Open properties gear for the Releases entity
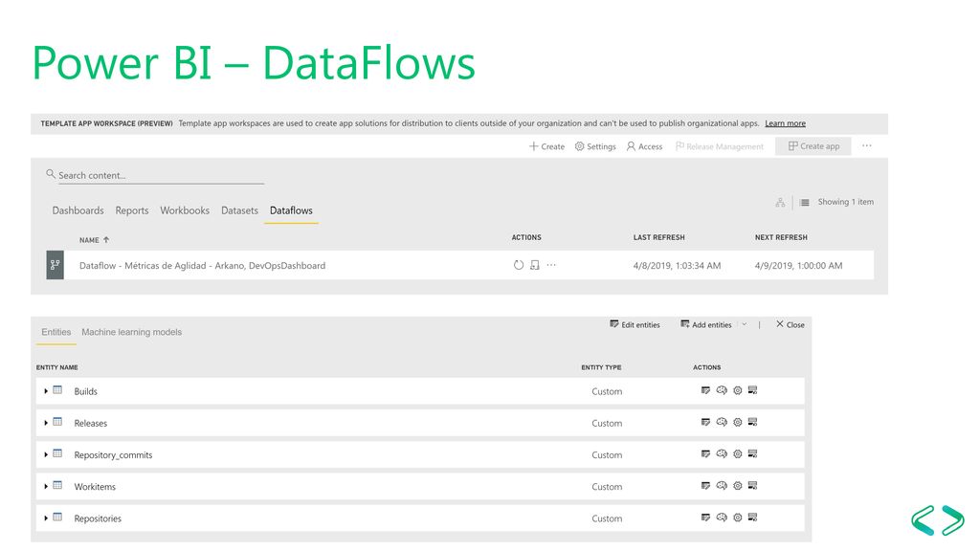980x551 pixels. click(738, 422)
